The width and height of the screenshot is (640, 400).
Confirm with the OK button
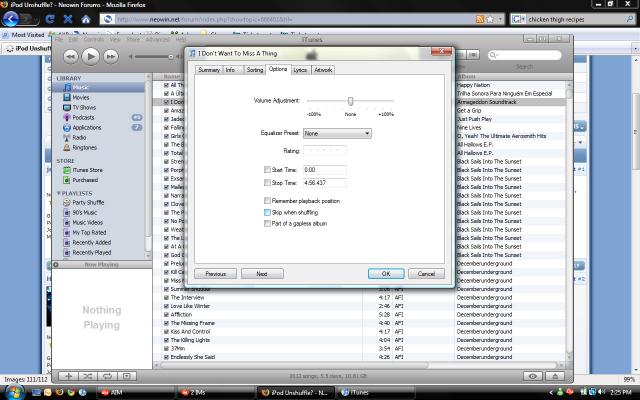click(x=386, y=274)
